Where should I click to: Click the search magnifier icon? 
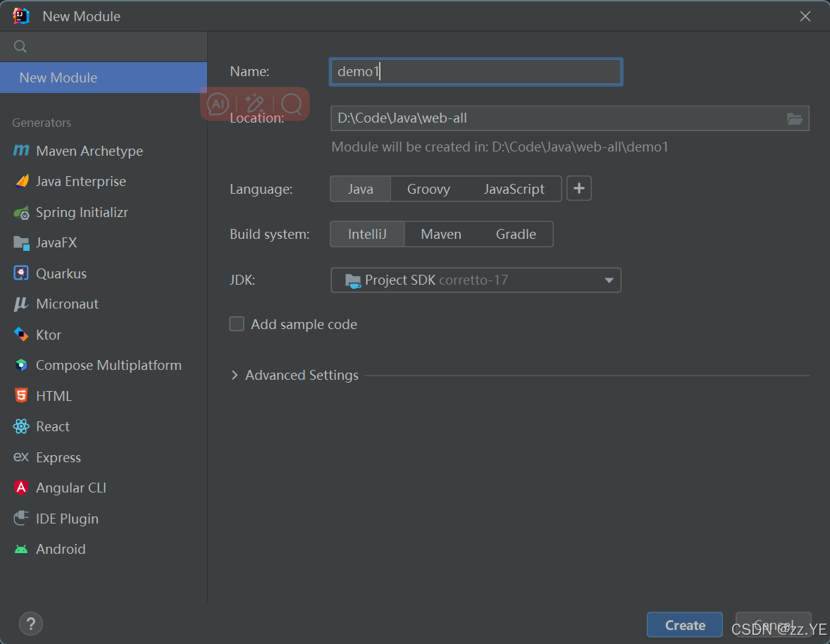tap(20, 47)
